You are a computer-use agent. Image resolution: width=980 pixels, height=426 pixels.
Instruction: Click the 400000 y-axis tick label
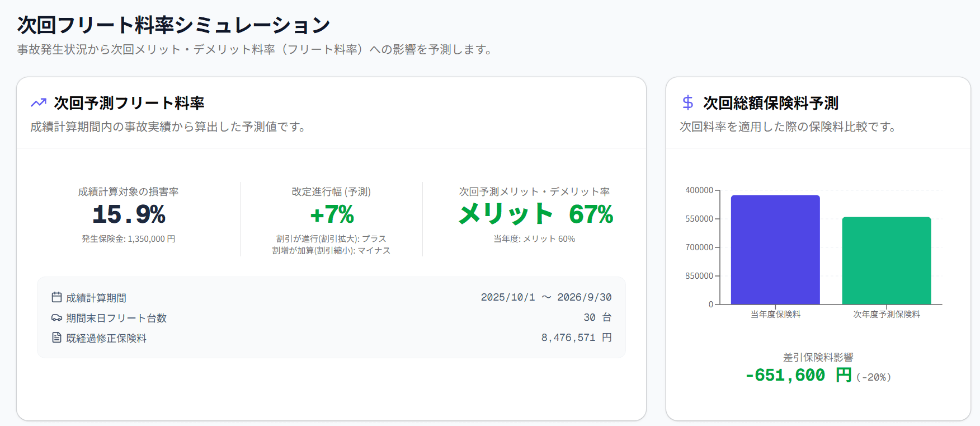pyautogui.click(x=699, y=190)
